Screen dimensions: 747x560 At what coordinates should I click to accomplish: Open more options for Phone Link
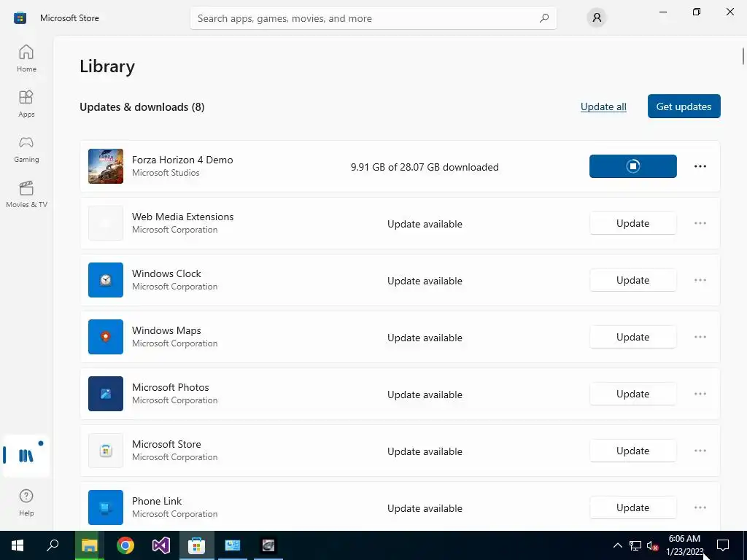click(700, 507)
